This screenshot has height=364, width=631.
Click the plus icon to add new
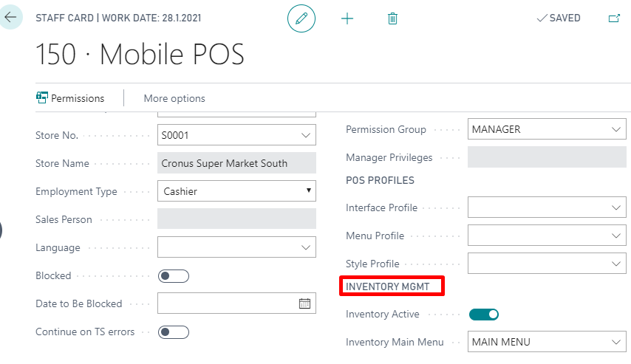click(x=347, y=18)
